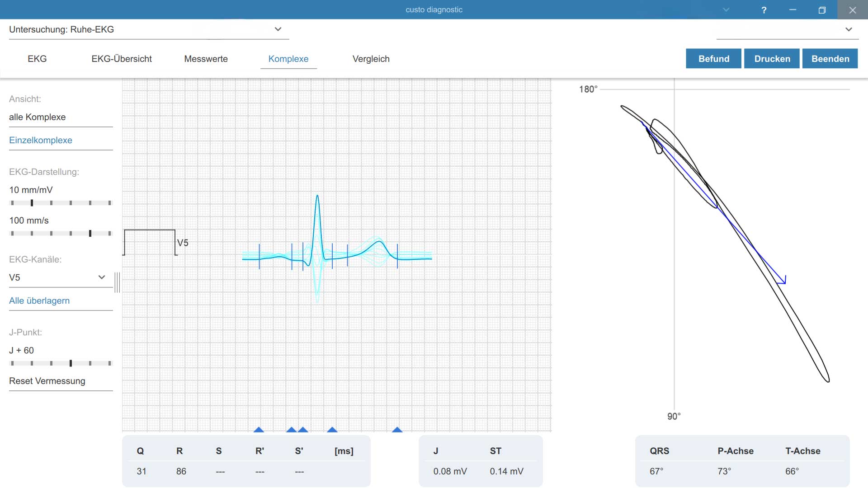This screenshot has height=488, width=868.
Task: Open the title bar dropdown chevron
Action: (726, 10)
